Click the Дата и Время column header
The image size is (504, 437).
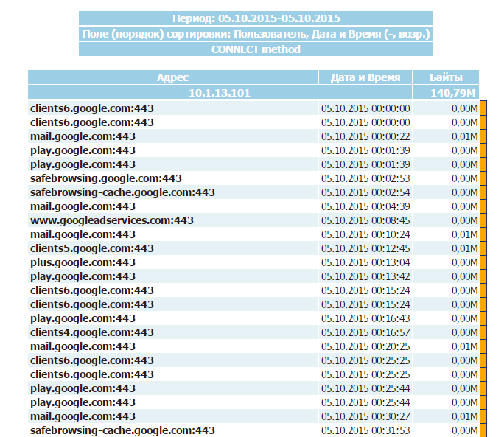(365, 77)
